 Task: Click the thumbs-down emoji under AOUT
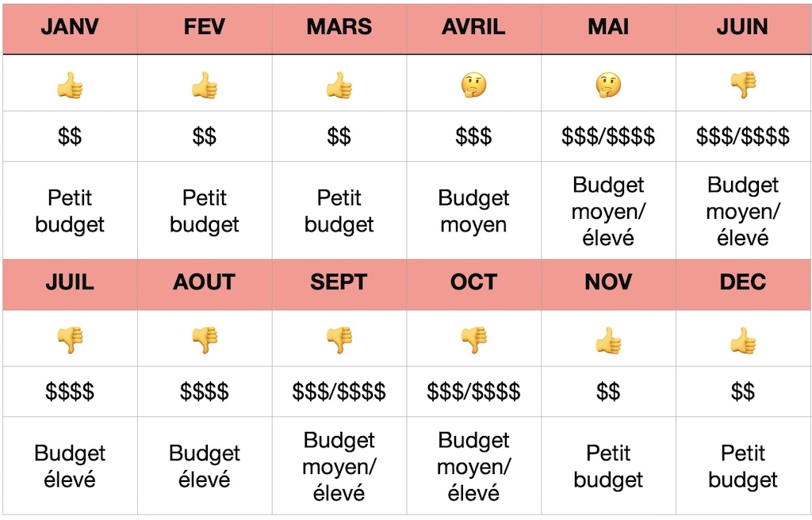[205, 340]
